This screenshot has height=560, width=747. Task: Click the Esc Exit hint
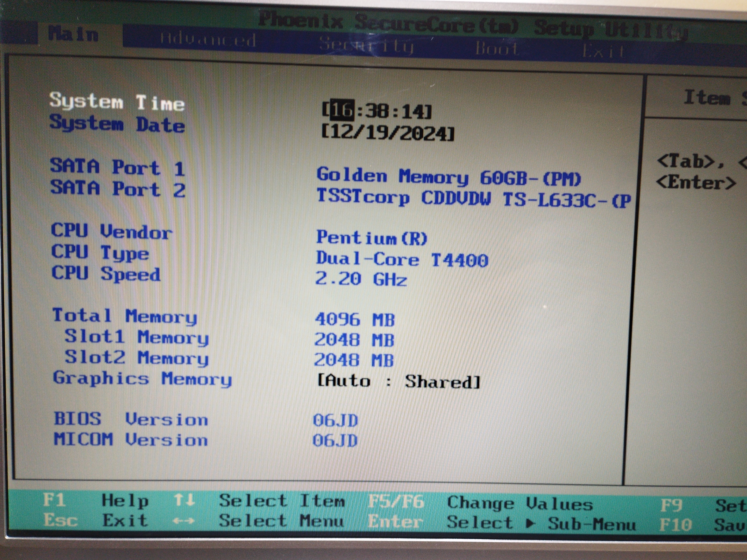pos(96,520)
